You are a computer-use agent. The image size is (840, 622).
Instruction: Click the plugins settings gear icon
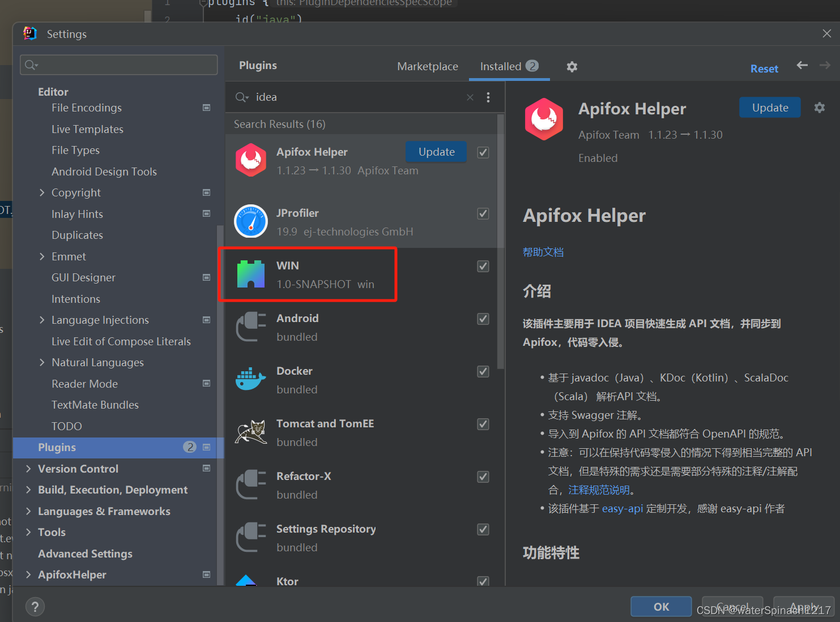point(572,67)
